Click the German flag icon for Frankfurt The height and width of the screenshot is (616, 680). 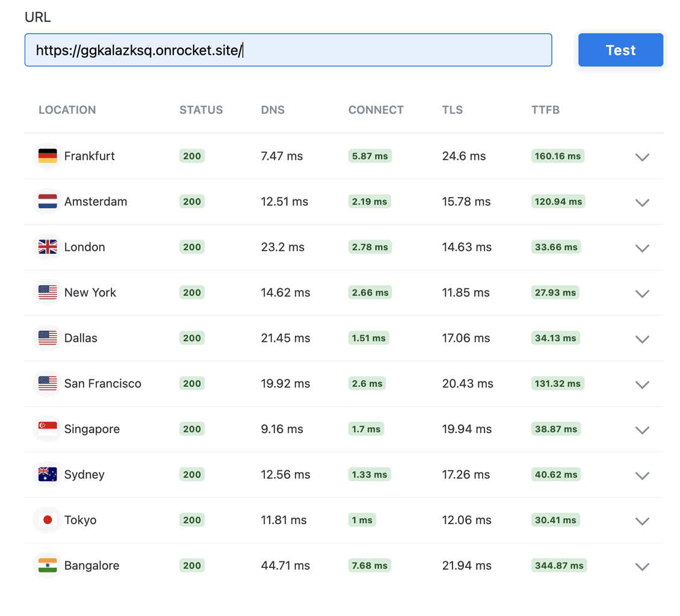click(x=48, y=156)
